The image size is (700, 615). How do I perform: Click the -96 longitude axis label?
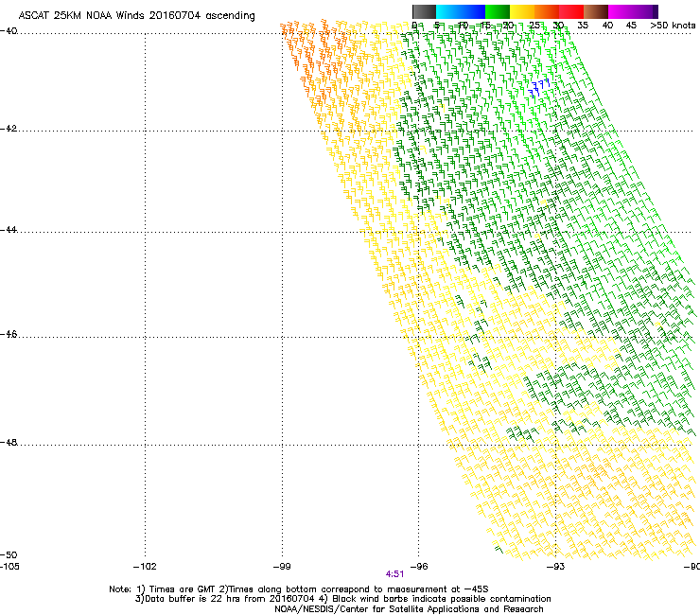(419, 567)
